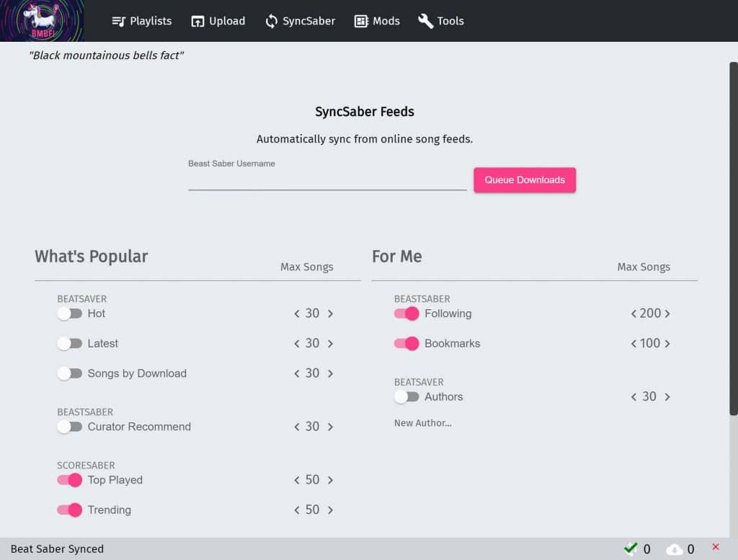Decrease max songs for Authors
The image size is (738, 560).
pyautogui.click(x=633, y=397)
